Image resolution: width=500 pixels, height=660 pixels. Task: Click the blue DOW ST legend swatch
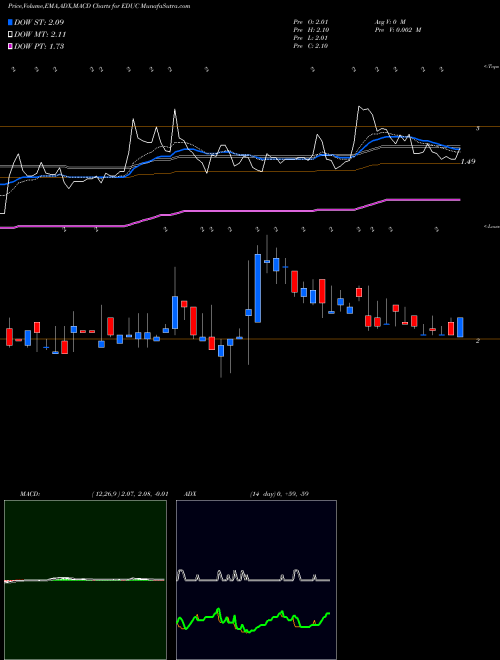coord(11,22)
